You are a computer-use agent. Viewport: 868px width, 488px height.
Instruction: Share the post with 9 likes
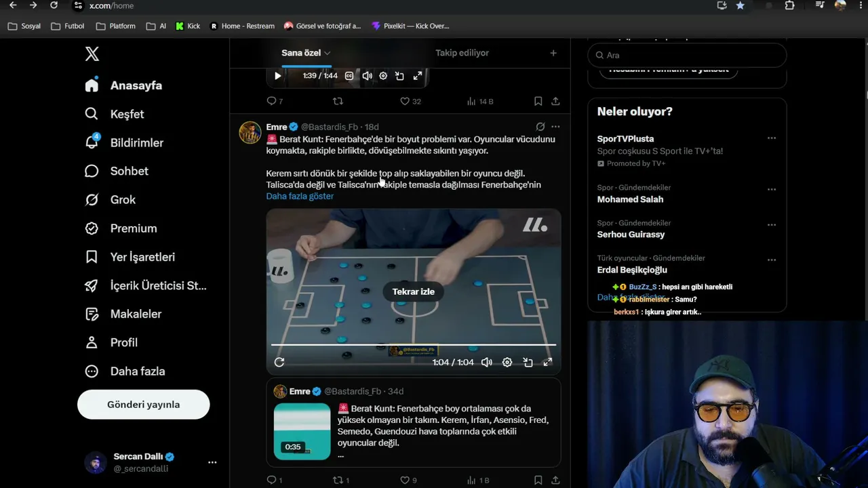(x=555, y=481)
